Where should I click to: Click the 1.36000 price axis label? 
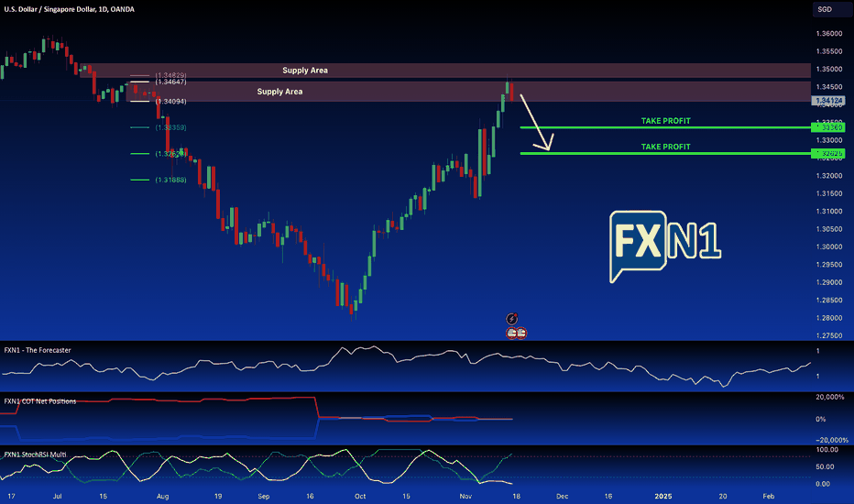829,34
